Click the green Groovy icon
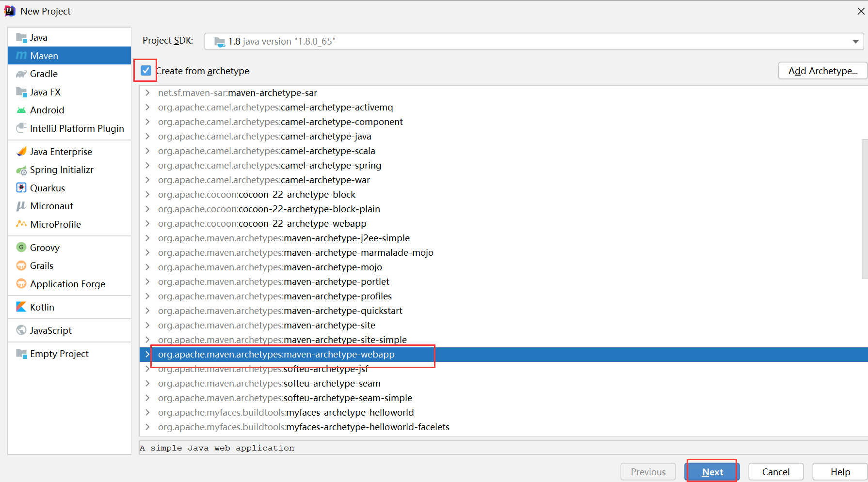 [21, 247]
